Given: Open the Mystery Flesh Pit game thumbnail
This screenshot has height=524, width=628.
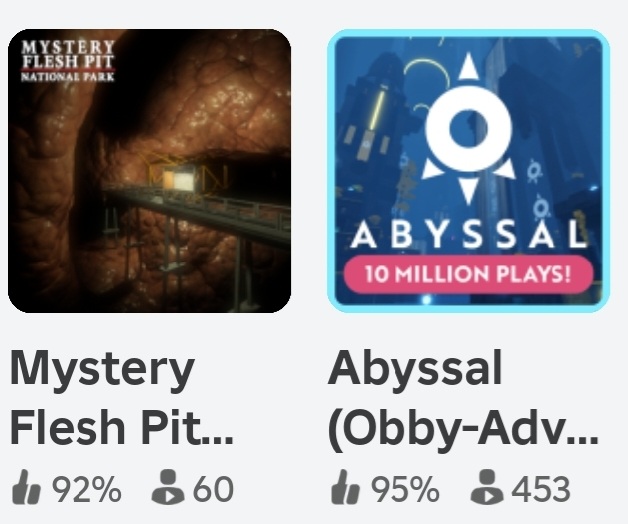Looking at the screenshot, I should 149,171.
